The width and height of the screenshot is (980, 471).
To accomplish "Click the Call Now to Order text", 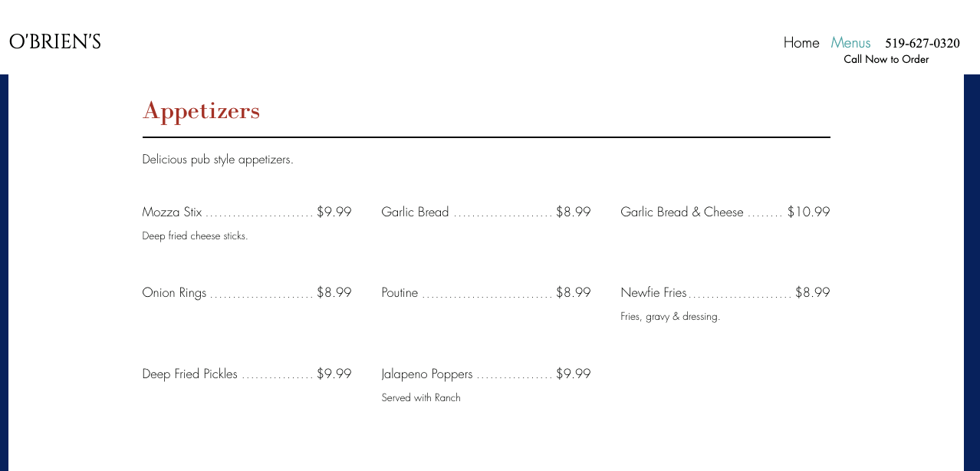I will pyautogui.click(x=886, y=60).
